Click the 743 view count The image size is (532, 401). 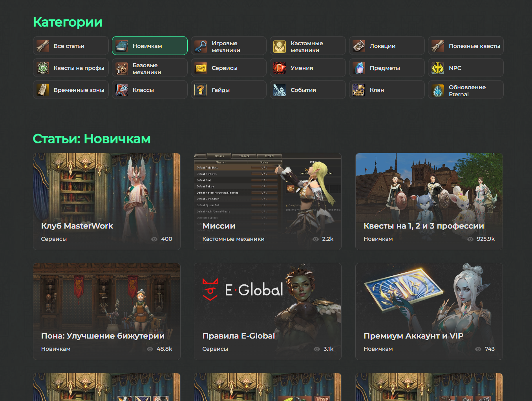(490, 349)
